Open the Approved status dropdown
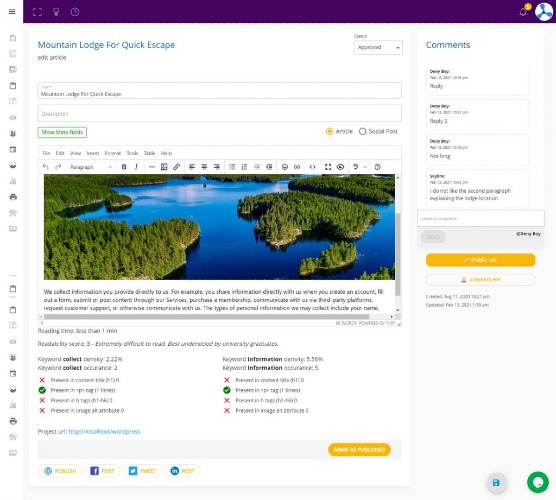556x500 pixels. point(378,48)
